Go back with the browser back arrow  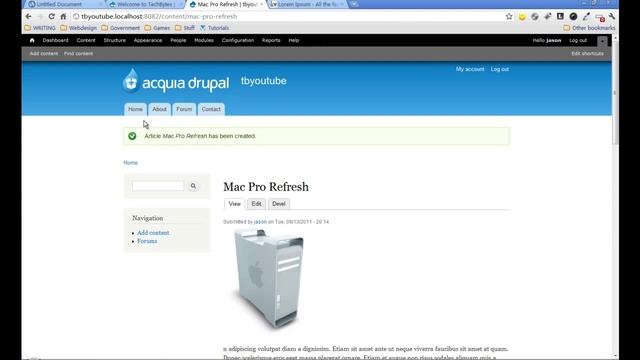28,16
